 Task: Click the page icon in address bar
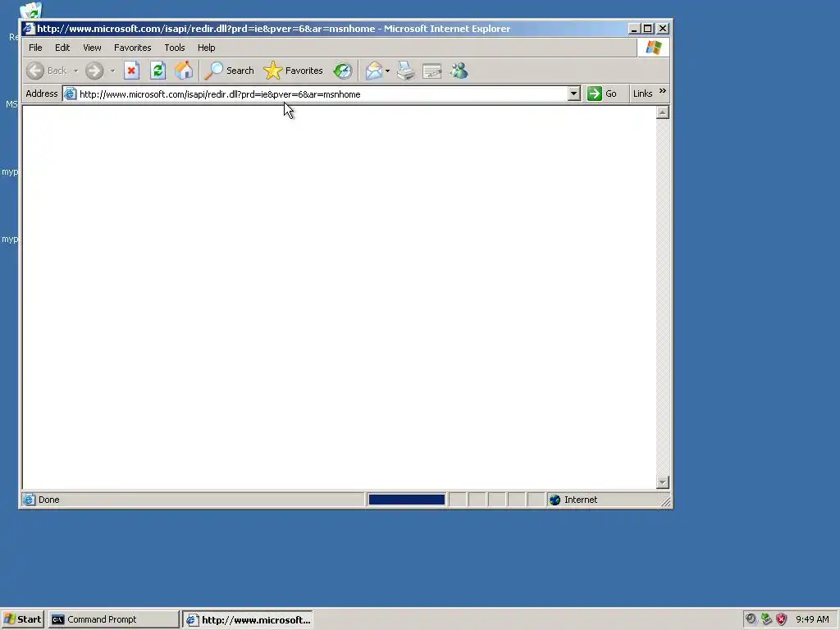71,94
